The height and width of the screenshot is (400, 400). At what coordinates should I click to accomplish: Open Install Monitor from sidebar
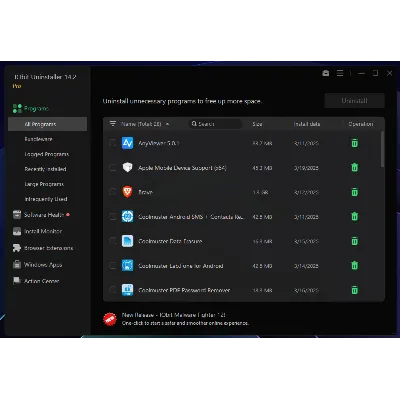pos(37,231)
